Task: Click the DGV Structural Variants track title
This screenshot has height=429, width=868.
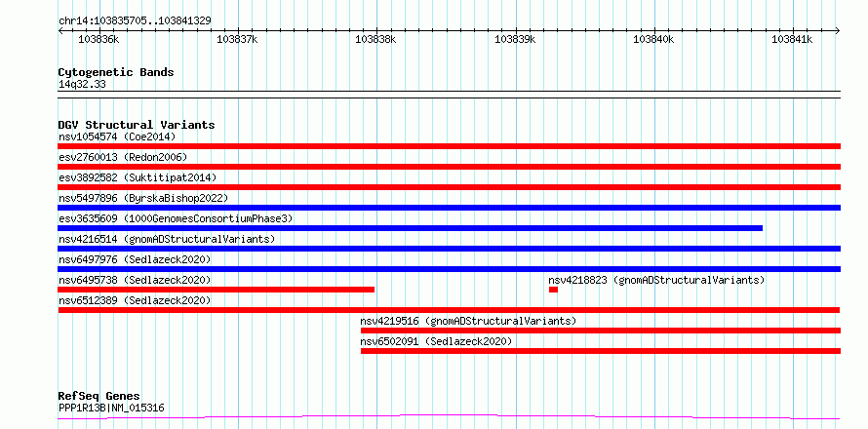Action: pyautogui.click(x=137, y=125)
